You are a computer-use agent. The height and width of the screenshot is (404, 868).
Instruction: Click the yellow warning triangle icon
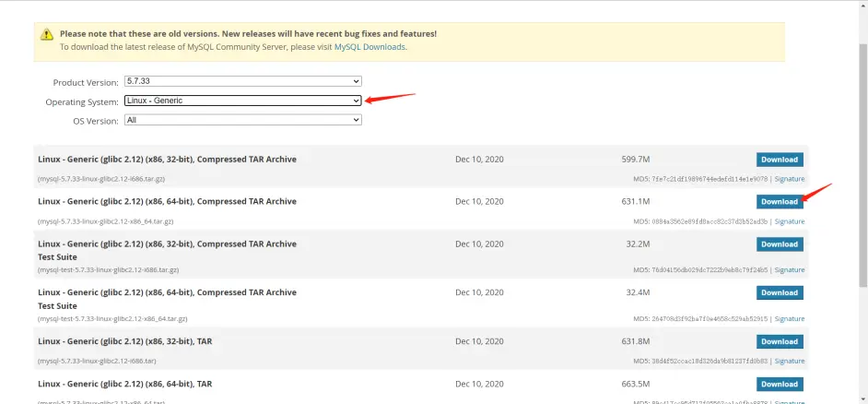point(47,34)
